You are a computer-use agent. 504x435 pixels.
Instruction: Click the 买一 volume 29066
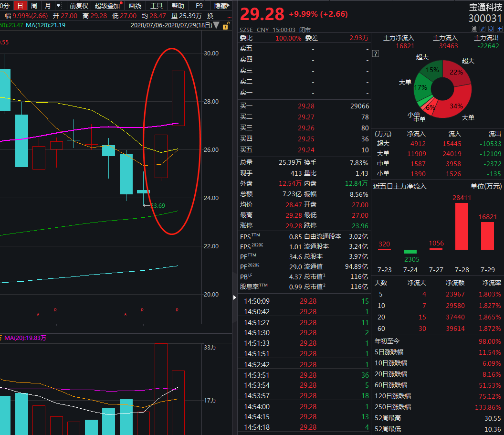tap(360, 106)
